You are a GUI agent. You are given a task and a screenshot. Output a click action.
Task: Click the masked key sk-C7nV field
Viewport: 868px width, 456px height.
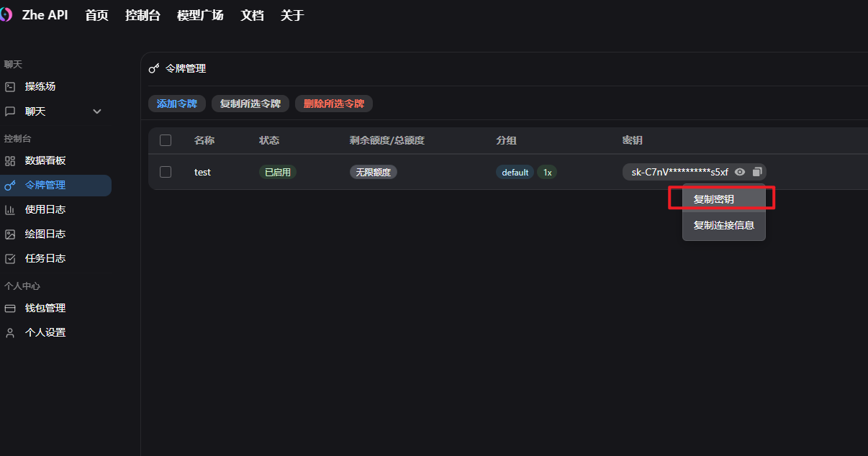(695, 172)
